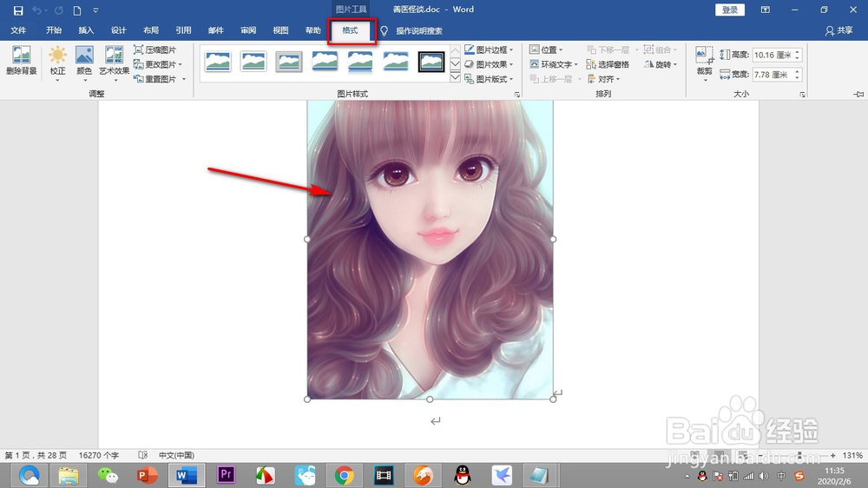Viewport: 868px width, 488px height.
Task: Open 图片效果 (Picture Effects) dropdown
Action: point(489,64)
